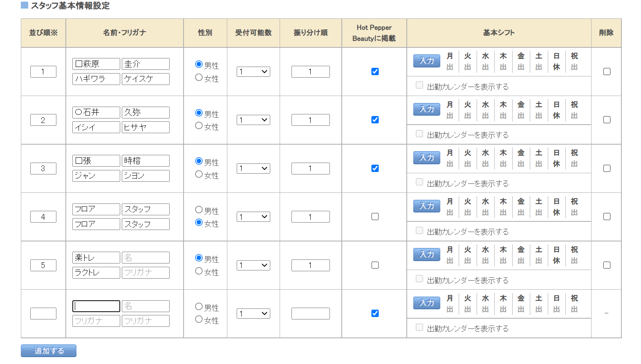
Task: Click 入力 shift button for 萩原 row
Action: coord(426,61)
